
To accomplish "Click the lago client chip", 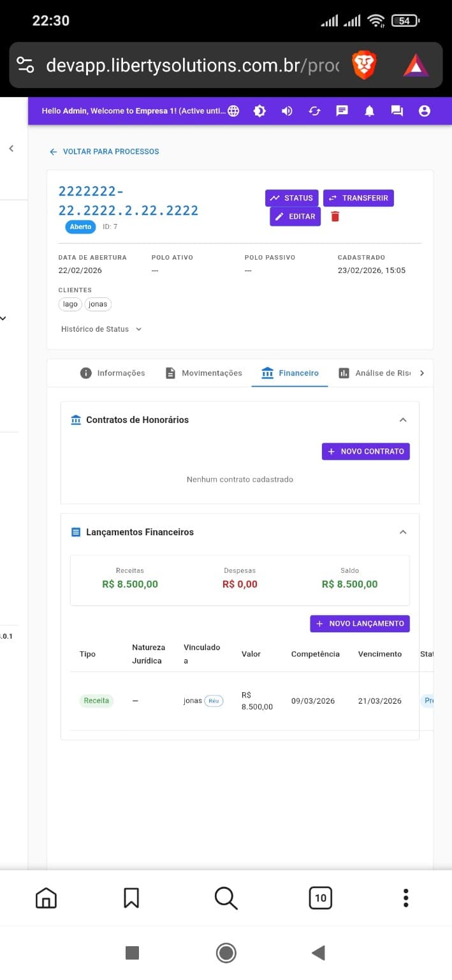I will pos(70,304).
